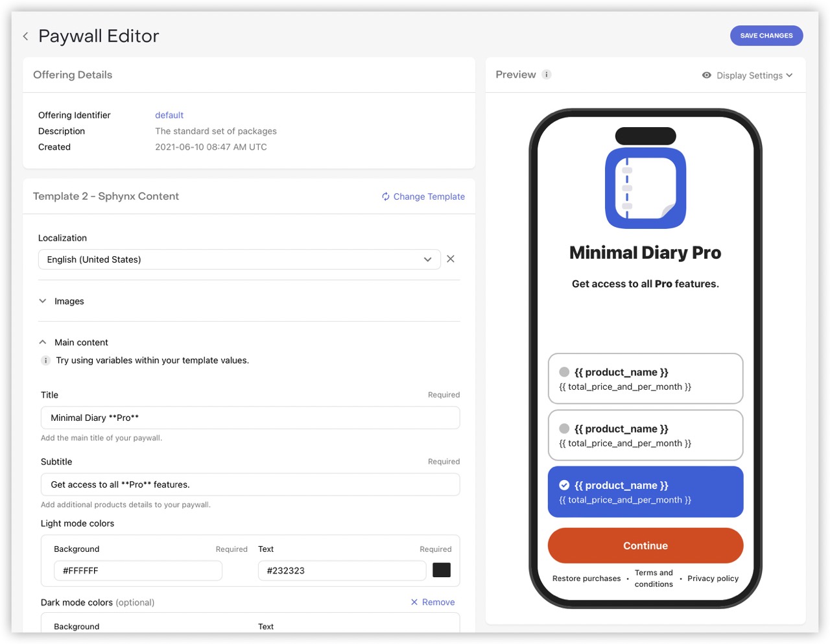Viewport: 830px width, 644px height.
Task: Click Restore purchases in the preview
Action: coord(587,578)
